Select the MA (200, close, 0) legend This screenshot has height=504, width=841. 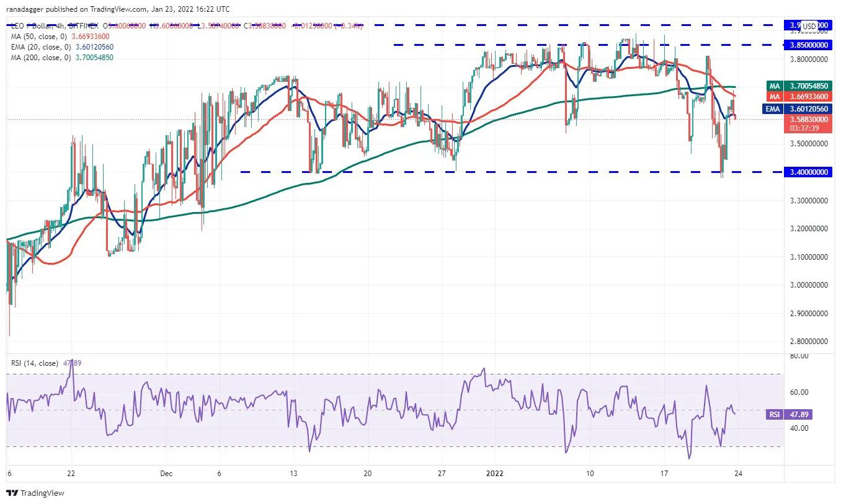pos(62,58)
